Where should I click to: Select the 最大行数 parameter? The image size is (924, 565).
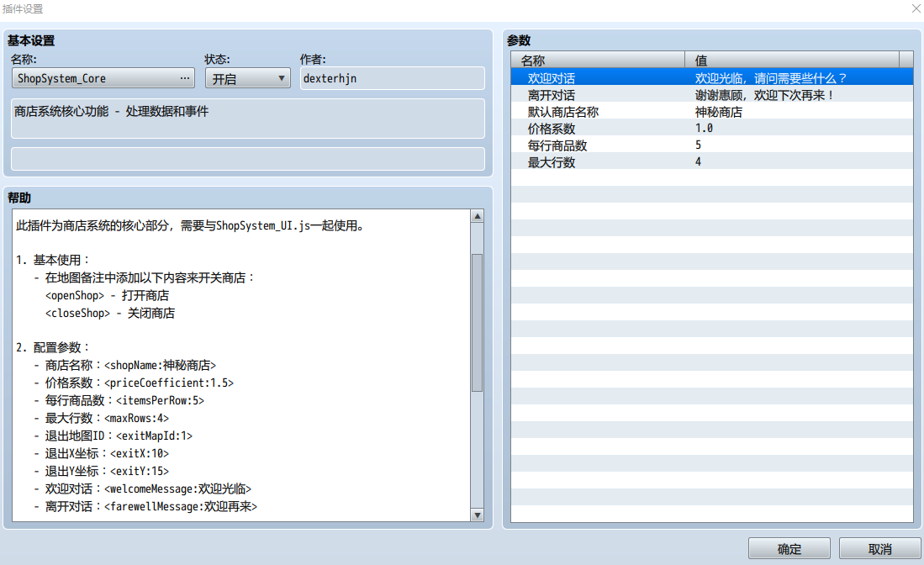[712, 162]
